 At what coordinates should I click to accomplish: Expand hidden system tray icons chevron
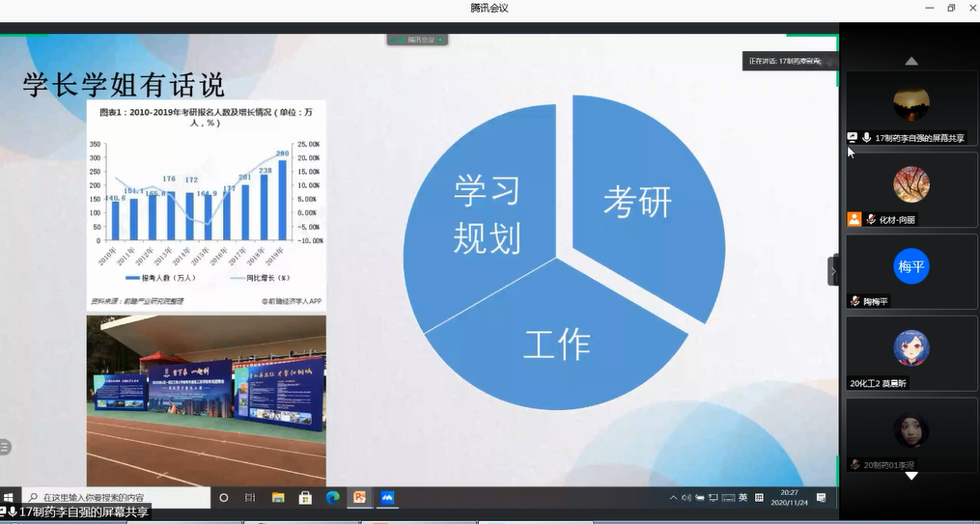[x=673, y=498]
